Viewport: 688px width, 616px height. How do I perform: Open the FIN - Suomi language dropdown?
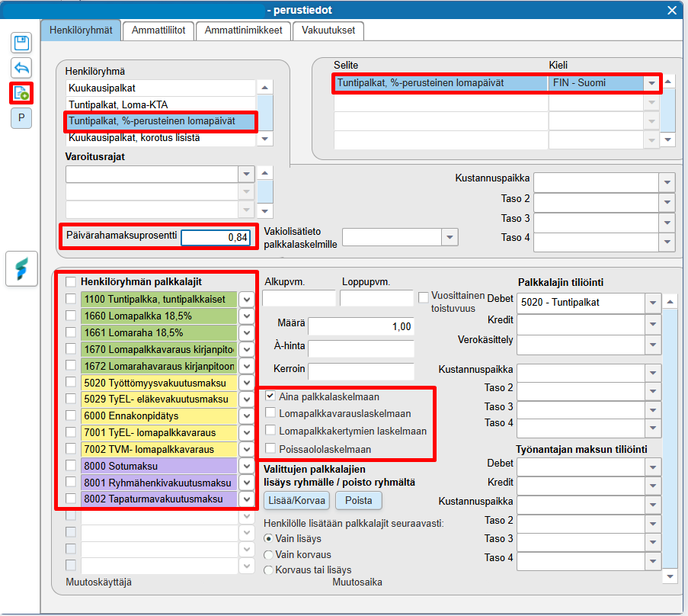[651, 83]
